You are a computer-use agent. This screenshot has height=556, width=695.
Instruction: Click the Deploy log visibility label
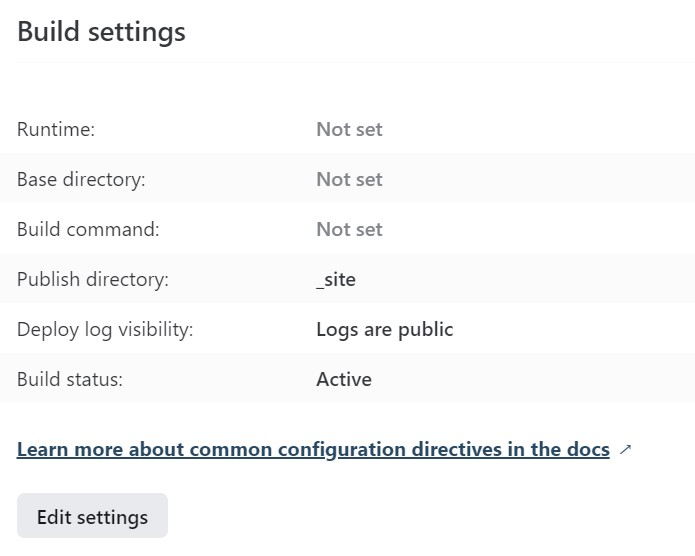(x=105, y=330)
